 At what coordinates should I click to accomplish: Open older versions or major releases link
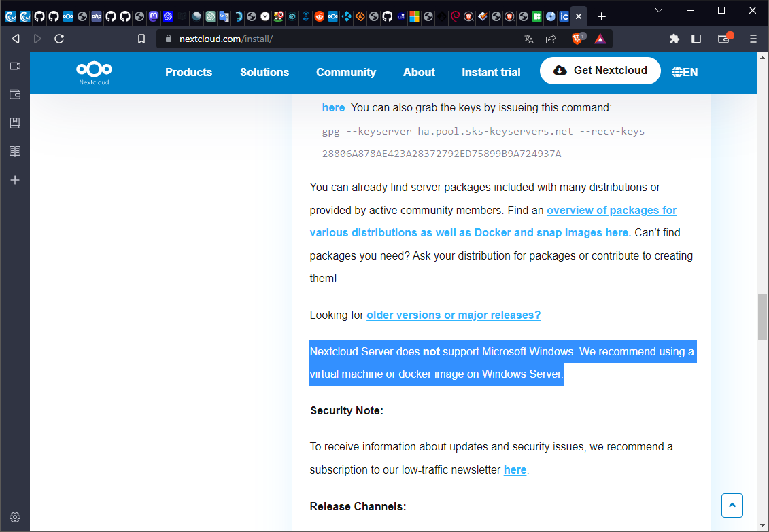pos(453,315)
